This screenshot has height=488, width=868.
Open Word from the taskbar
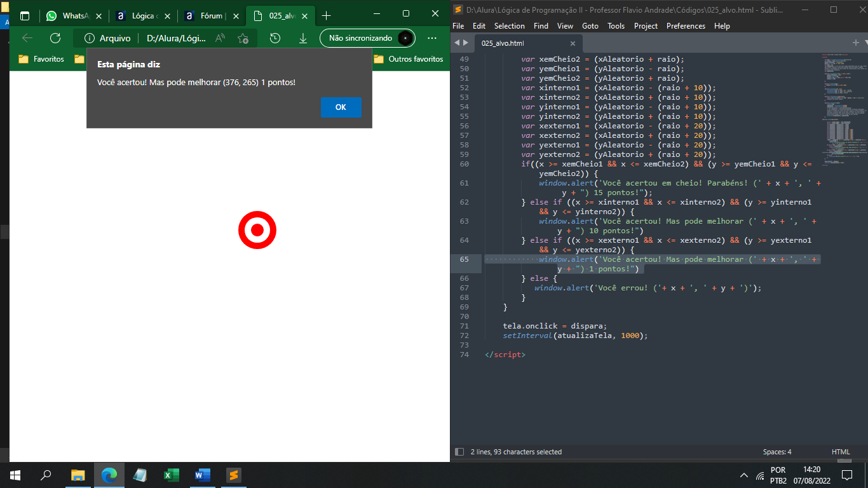[x=202, y=475]
